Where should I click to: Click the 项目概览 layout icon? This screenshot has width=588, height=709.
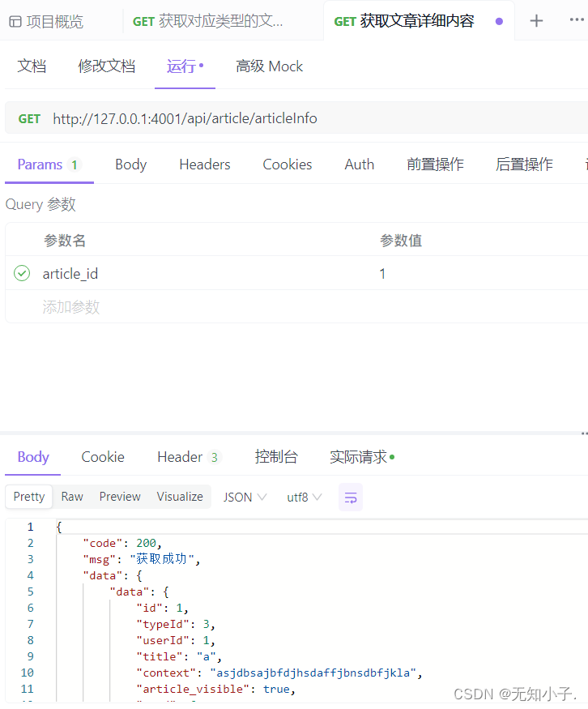pyautogui.click(x=15, y=22)
